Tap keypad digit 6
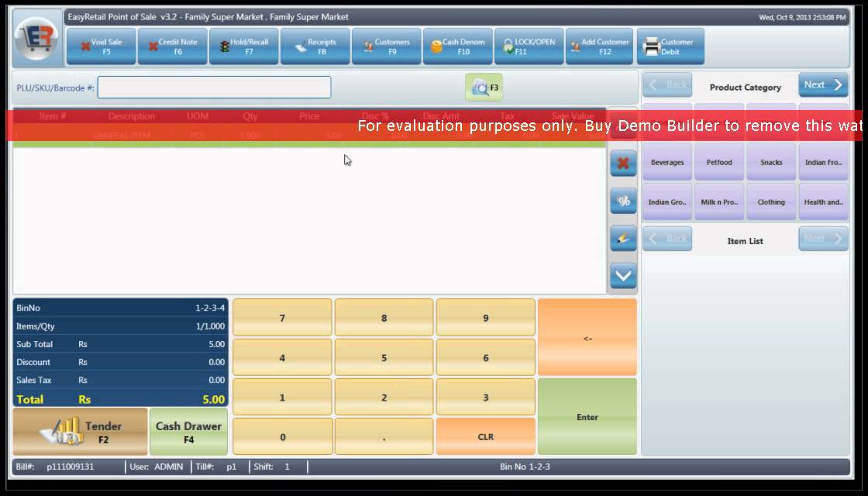 pyautogui.click(x=485, y=357)
